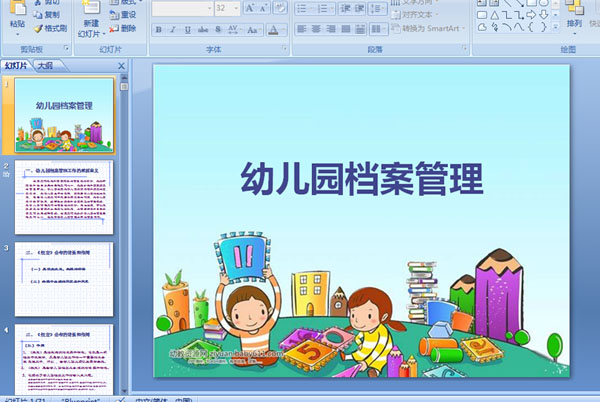Screen dimensions: 600x402
Task: Select slide 2 thumbnail in slide panel
Action: pos(64,197)
